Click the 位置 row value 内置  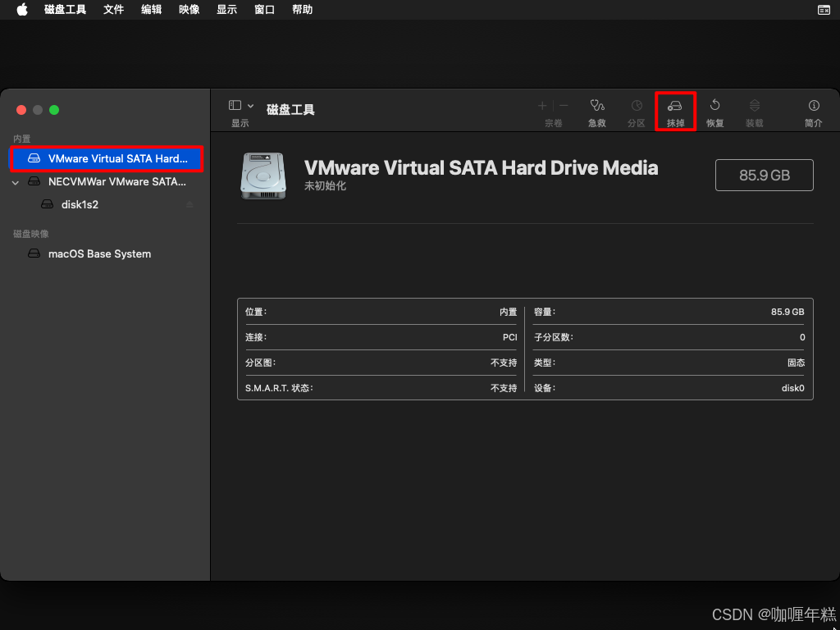click(x=509, y=312)
